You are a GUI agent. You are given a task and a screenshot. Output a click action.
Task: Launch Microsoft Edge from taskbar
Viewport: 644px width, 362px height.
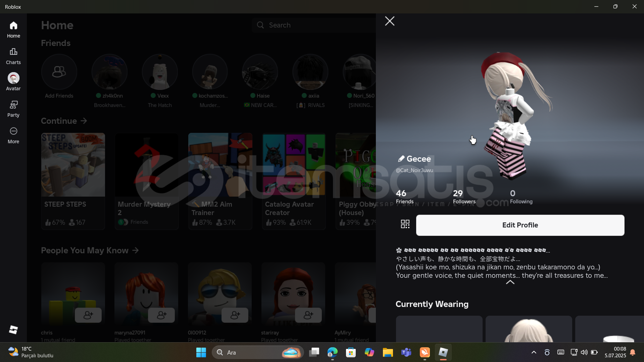[x=333, y=352]
